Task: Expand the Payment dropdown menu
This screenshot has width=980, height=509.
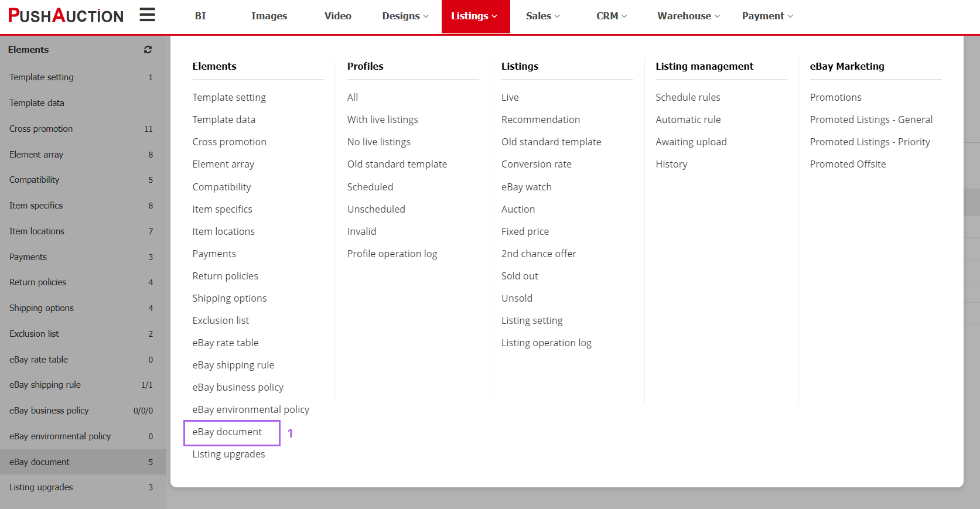Action: 767,16
